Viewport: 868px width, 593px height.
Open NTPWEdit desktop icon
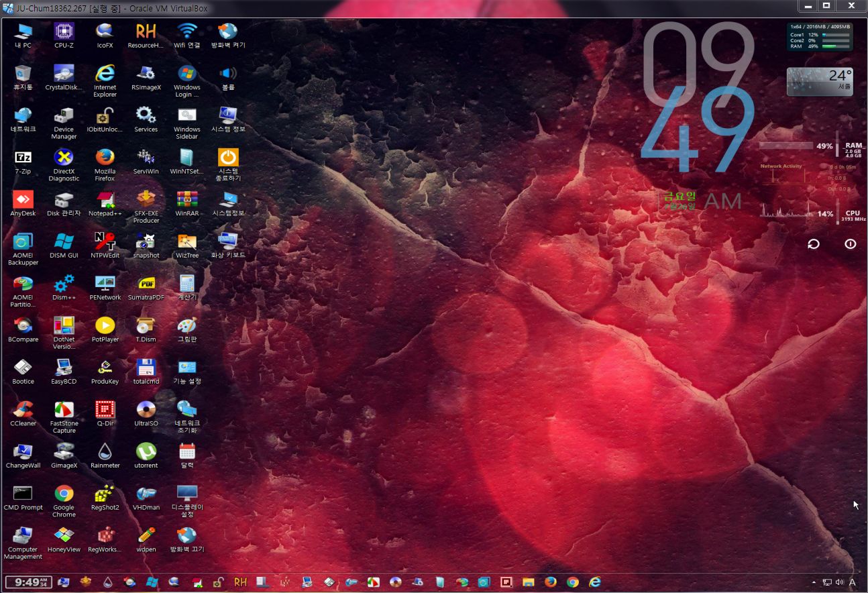pyautogui.click(x=105, y=246)
